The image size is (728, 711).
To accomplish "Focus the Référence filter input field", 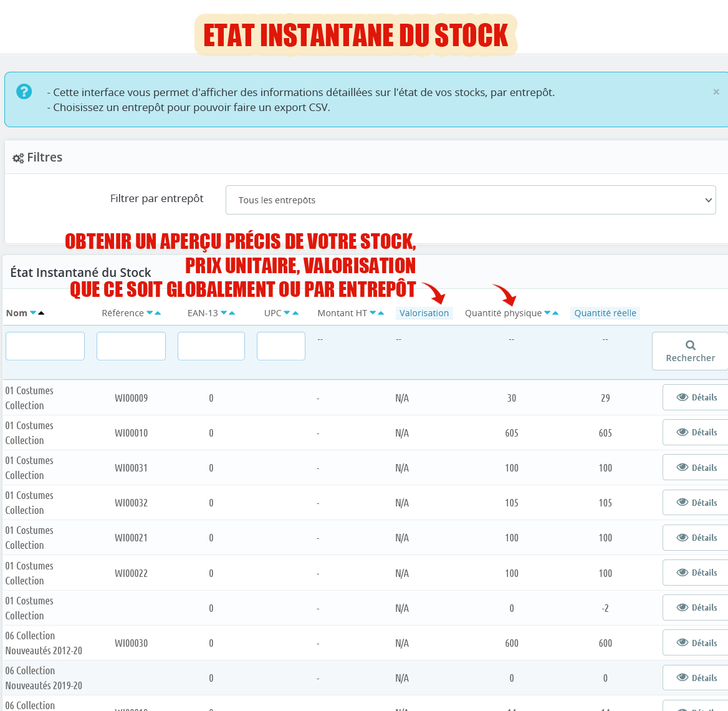I will click(x=131, y=346).
